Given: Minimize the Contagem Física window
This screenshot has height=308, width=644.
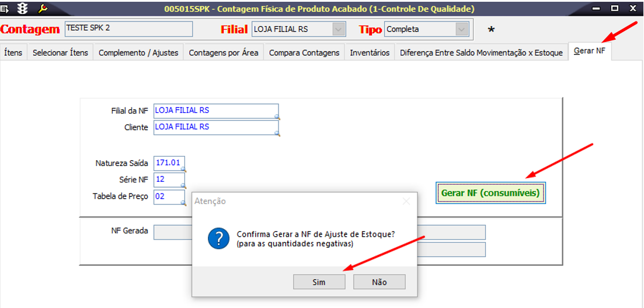Looking at the screenshot, I should coord(597,8).
